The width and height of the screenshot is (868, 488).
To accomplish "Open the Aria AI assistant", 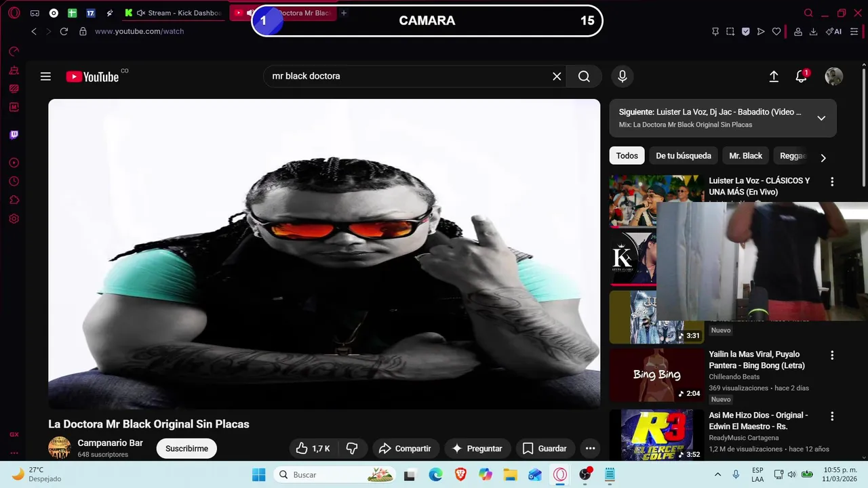I will pyautogui.click(x=833, y=31).
